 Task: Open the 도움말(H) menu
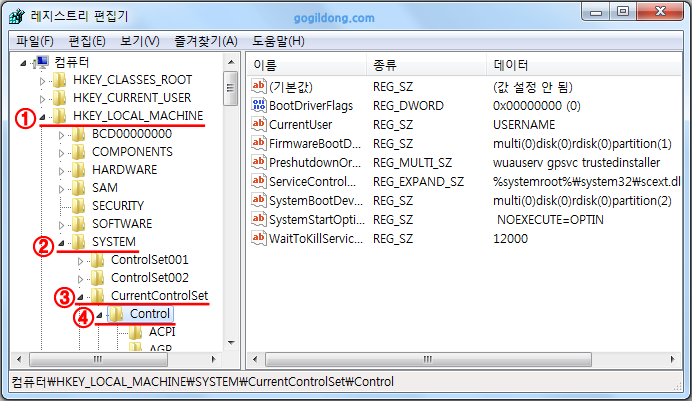tap(278, 41)
